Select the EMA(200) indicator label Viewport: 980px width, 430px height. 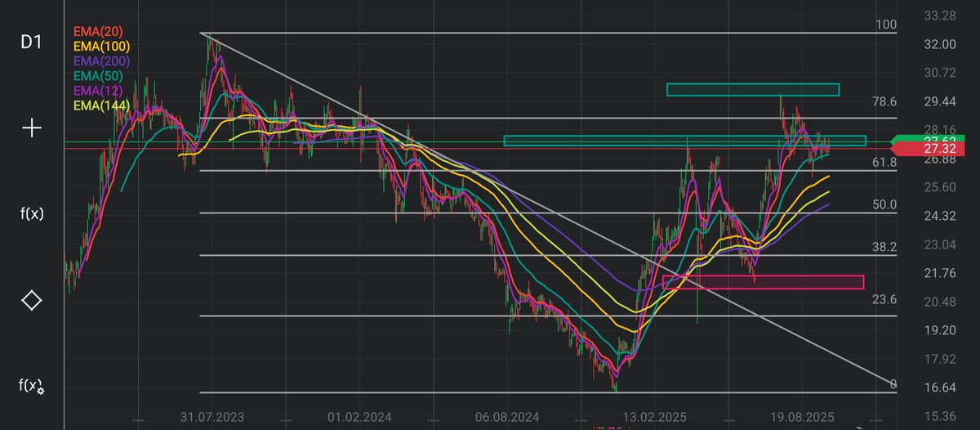click(101, 60)
